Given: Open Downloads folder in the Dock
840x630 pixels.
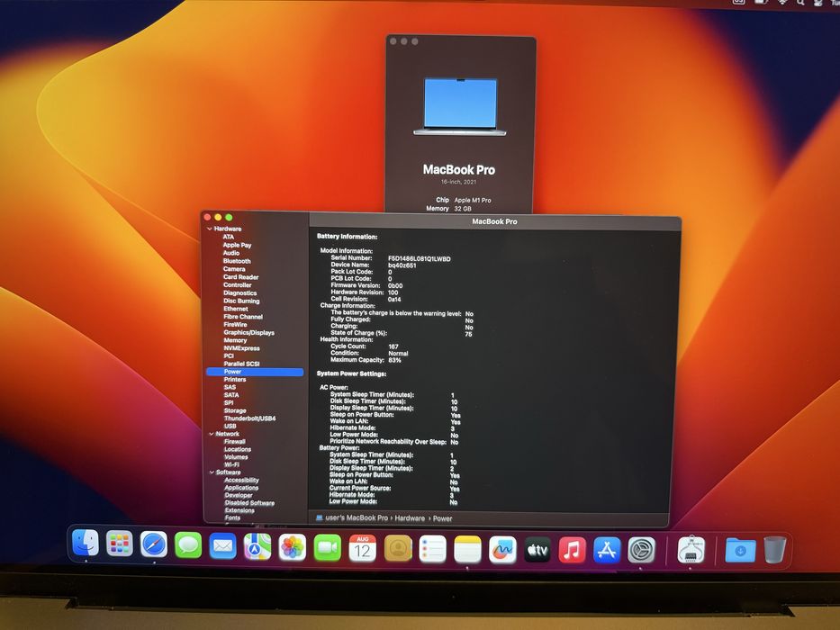Looking at the screenshot, I should [x=740, y=550].
